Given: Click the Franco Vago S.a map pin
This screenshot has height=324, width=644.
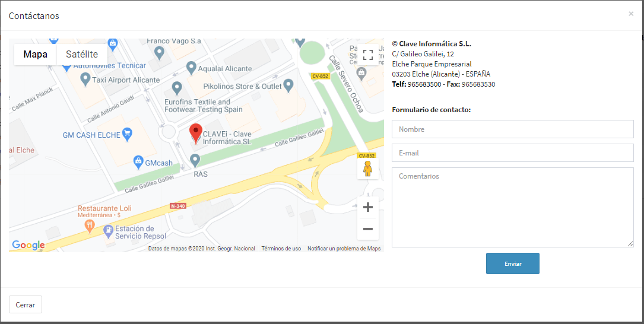Looking at the screenshot, I should (x=159, y=52).
